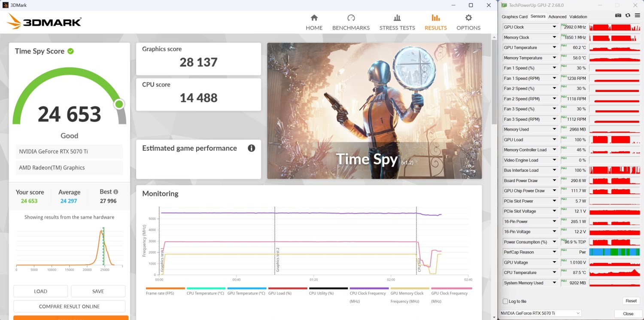Expand the PerfCap Reason dropdown

click(x=554, y=252)
